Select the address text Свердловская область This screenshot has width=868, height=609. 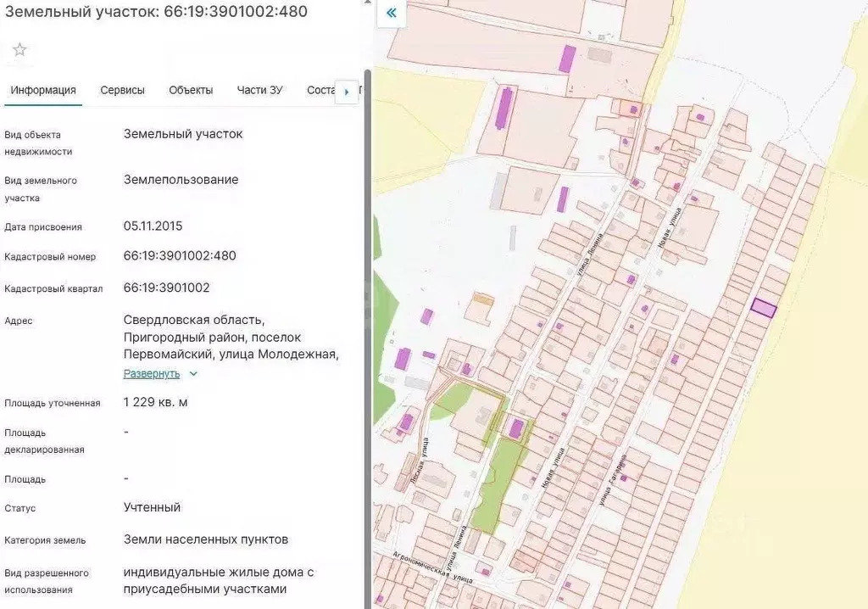coord(194,321)
